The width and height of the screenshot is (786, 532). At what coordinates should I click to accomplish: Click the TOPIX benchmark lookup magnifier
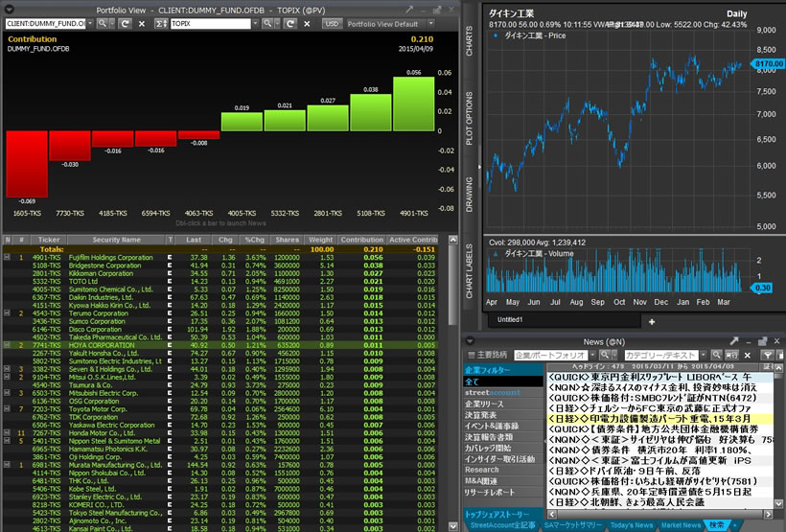(267, 24)
